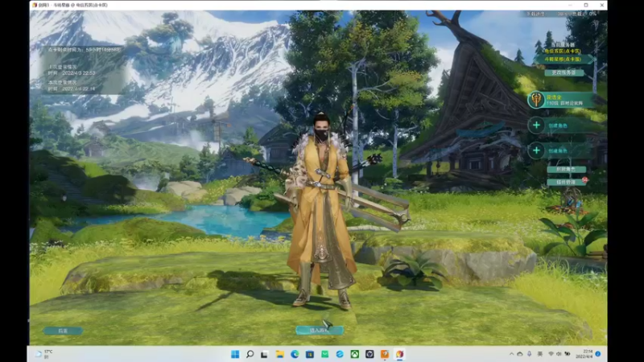Click the 更改服务器 change server button
Viewport: 644px width, 362px height.
pyautogui.click(x=564, y=72)
